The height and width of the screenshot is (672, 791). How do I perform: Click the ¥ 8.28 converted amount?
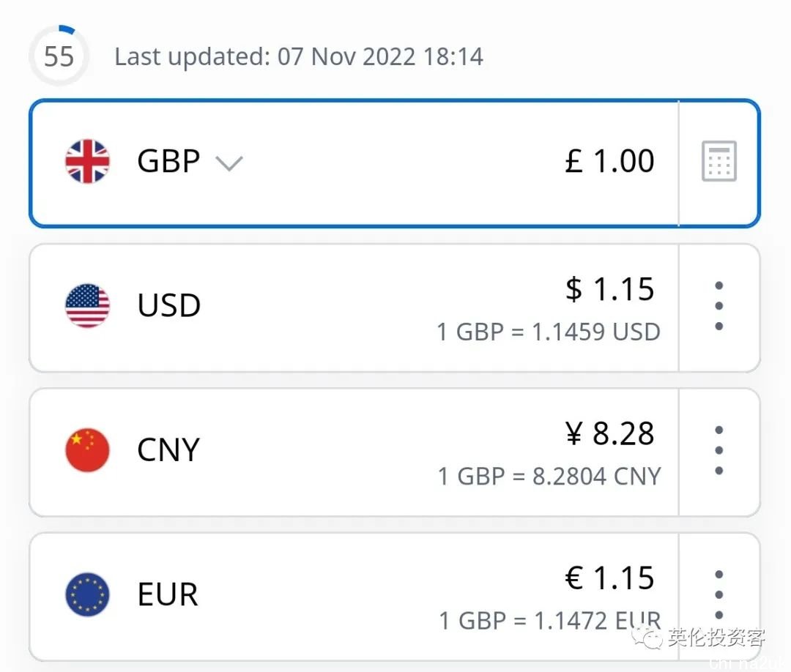[x=609, y=434]
